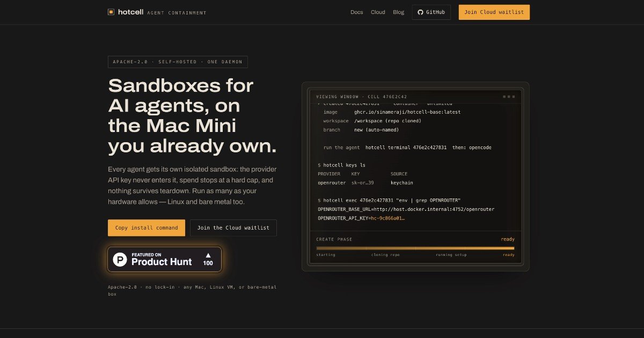Click the running setup phase label
The width and height of the screenshot is (644, 338).
click(x=451, y=255)
